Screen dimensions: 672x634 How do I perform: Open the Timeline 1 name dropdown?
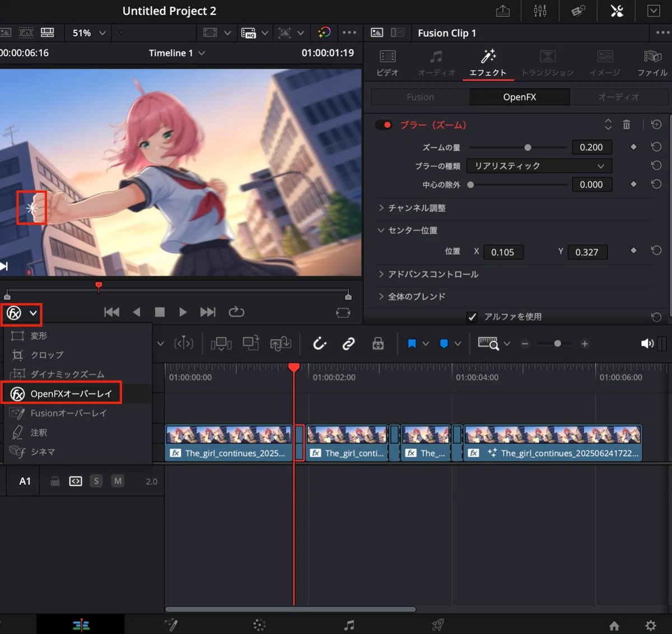pos(176,53)
